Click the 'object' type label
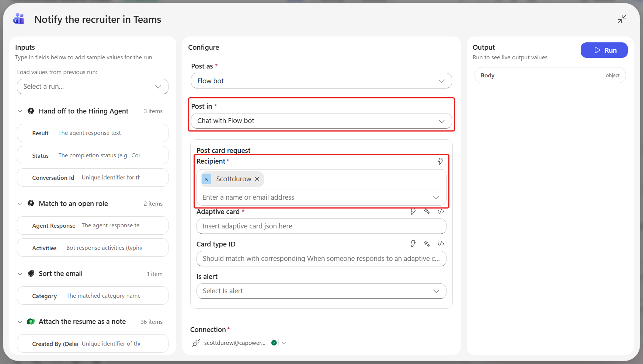This screenshot has height=364, width=643. pos(613,76)
